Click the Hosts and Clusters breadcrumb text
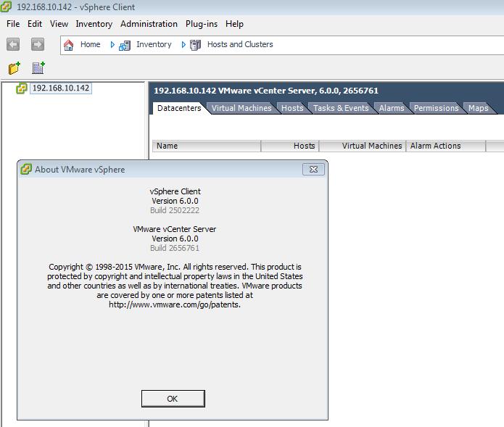 (x=240, y=44)
